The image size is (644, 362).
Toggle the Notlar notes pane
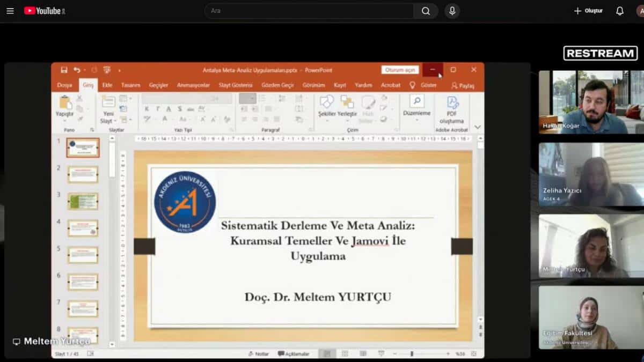(258, 354)
